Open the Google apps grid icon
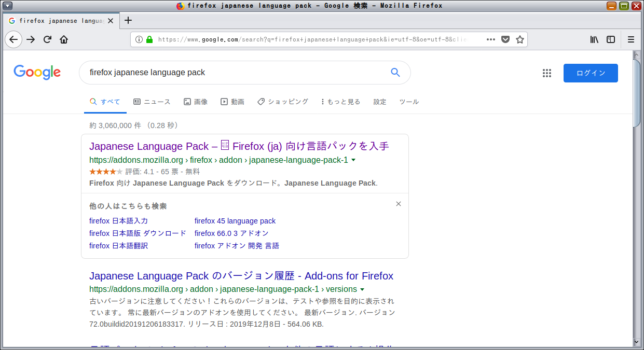This screenshot has width=644, height=350. tap(547, 73)
